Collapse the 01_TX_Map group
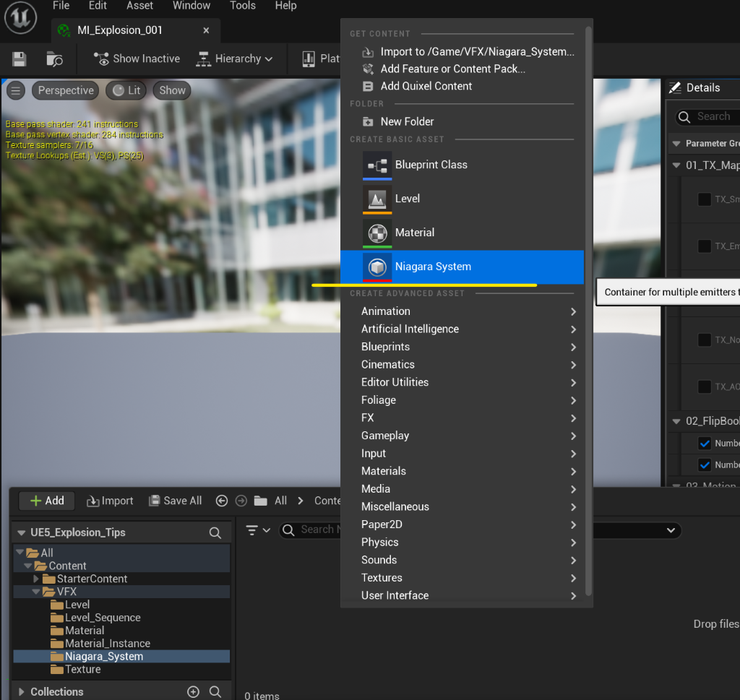740x700 pixels. 676,165
